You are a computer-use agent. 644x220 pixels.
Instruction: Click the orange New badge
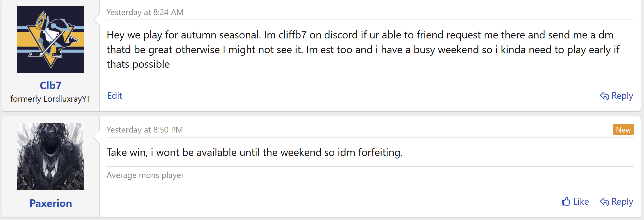pos(623,130)
